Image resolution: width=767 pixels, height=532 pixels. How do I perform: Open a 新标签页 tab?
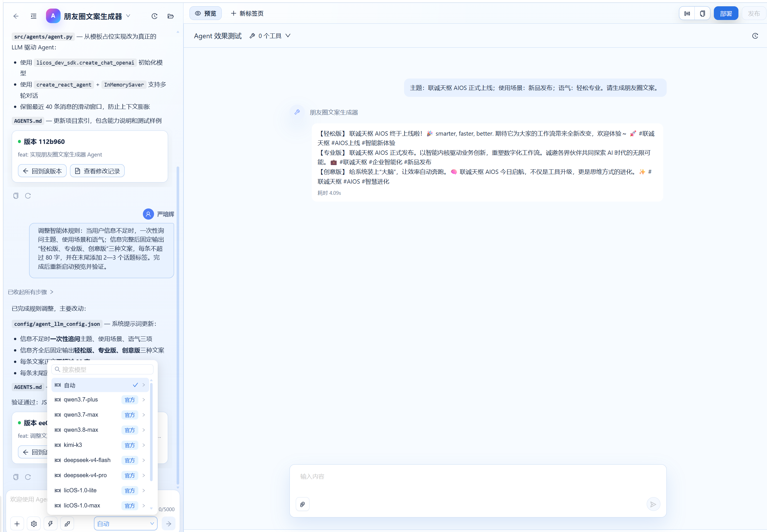click(247, 13)
